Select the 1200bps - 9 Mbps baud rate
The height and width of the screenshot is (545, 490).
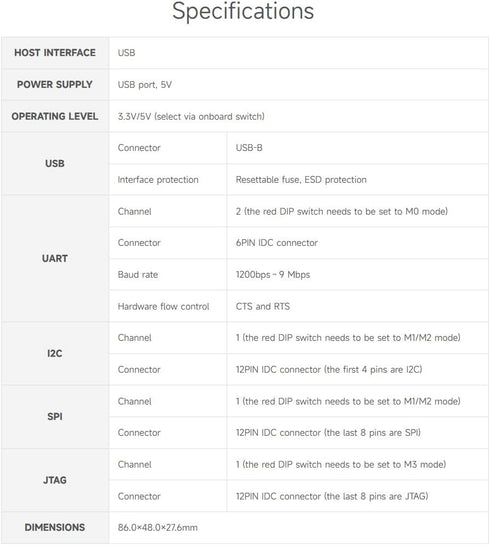273,275
